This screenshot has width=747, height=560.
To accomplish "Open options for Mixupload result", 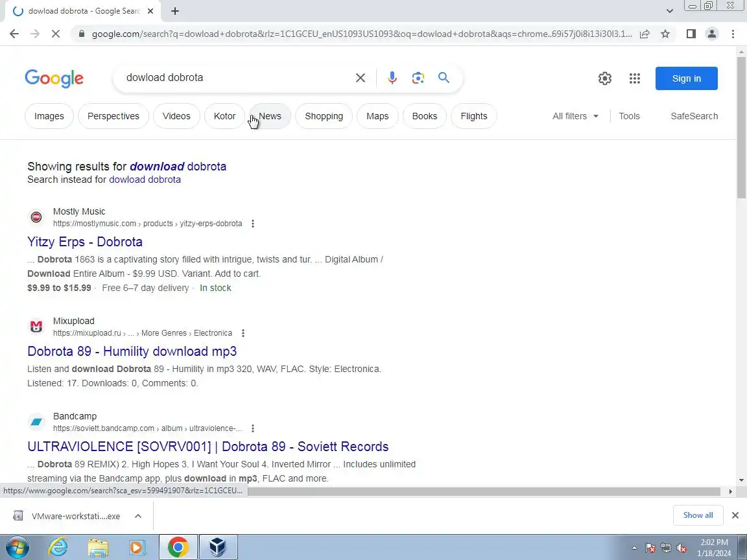I will tap(243, 333).
